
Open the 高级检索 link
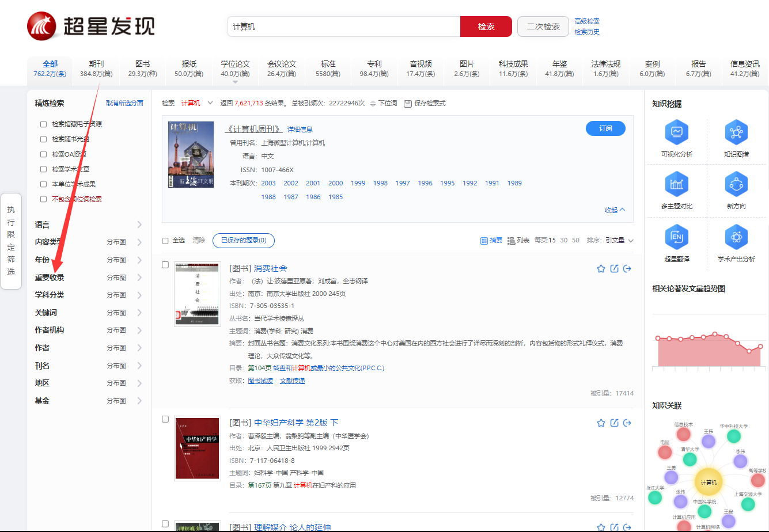(587, 21)
